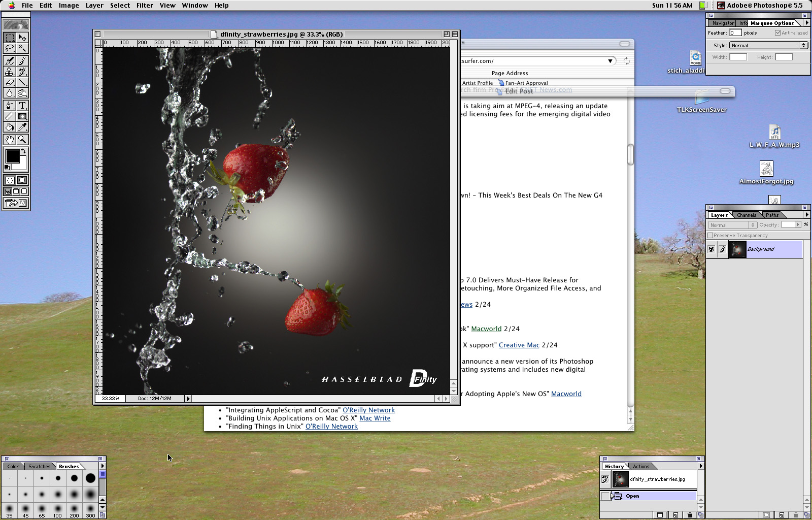Screen dimensions: 812x520
Task: Open the Opacity slider arrow
Action: pyautogui.click(x=798, y=225)
